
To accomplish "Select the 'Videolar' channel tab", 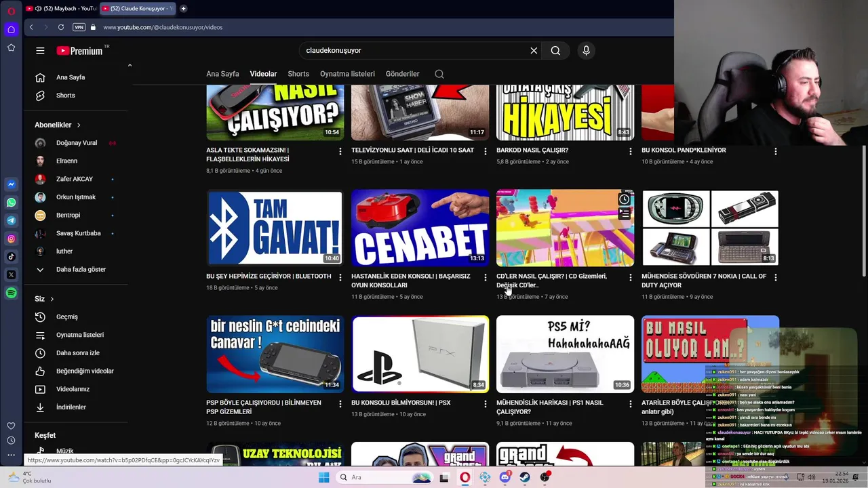I will (263, 74).
